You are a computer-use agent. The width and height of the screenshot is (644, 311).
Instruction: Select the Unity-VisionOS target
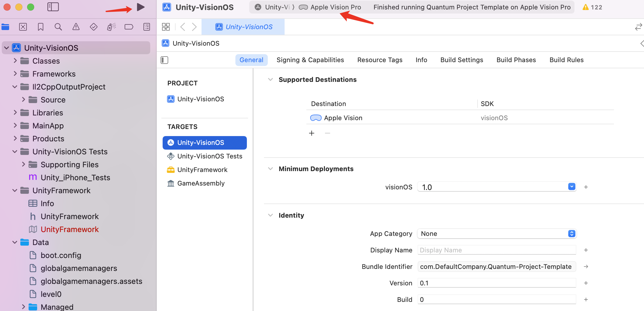click(x=205, y=143)
